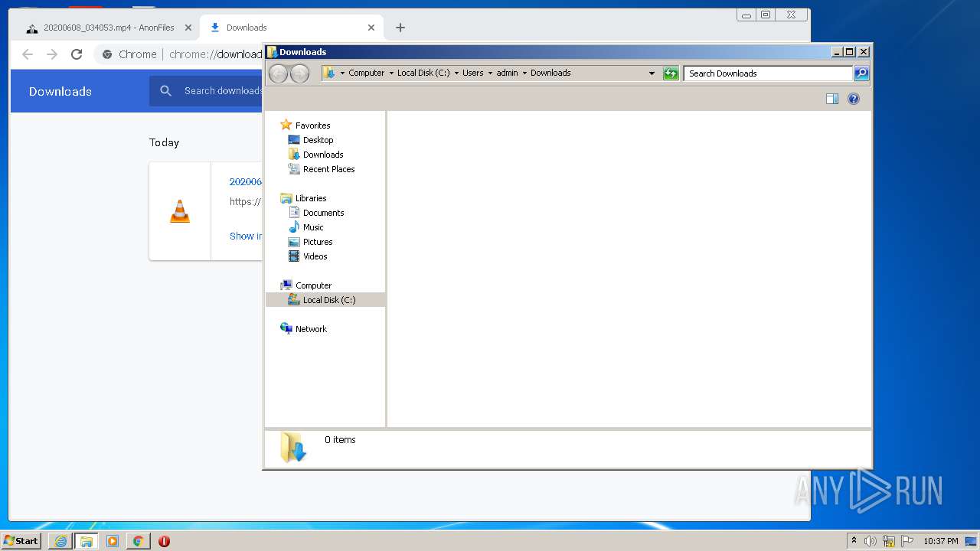Switch to the AnonFiles tab in Chrome
This screenshot has height=551, width=980.
pyautogui.click(x=108, y=28)
